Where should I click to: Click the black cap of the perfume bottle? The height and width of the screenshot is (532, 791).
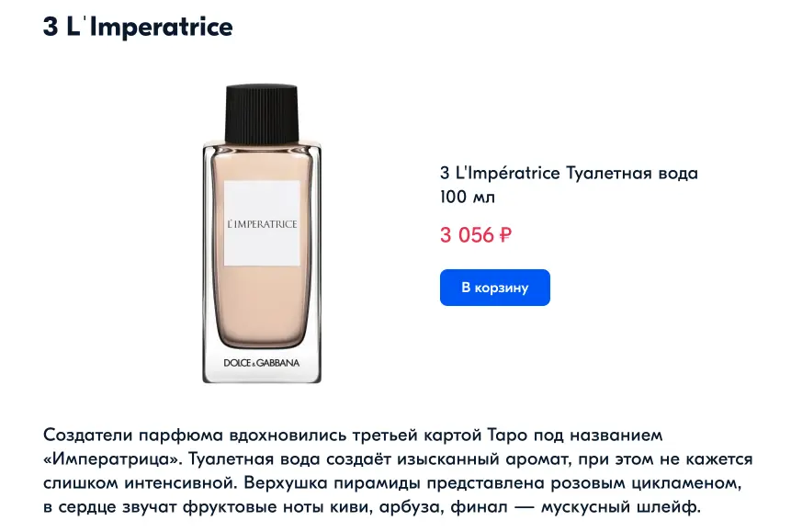[x=262, y=111]
